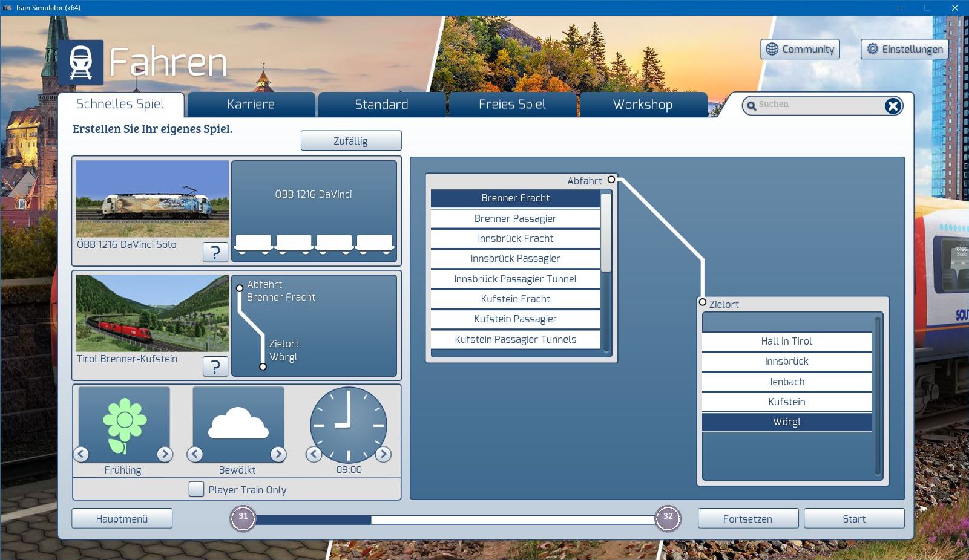Image resolution: width=969 pixels, height=560 pixels.
Task: Choose Wörgl destination
Action: tap(787, 422)
